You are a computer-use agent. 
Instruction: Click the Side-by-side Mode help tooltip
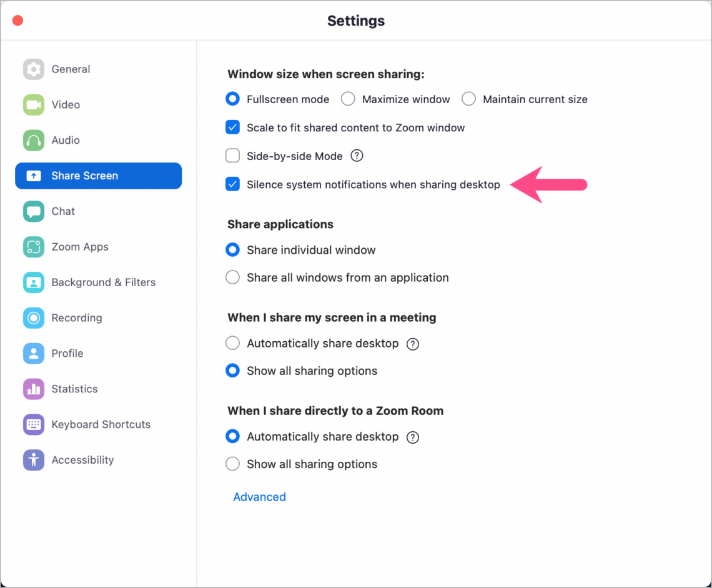[357, 155]
